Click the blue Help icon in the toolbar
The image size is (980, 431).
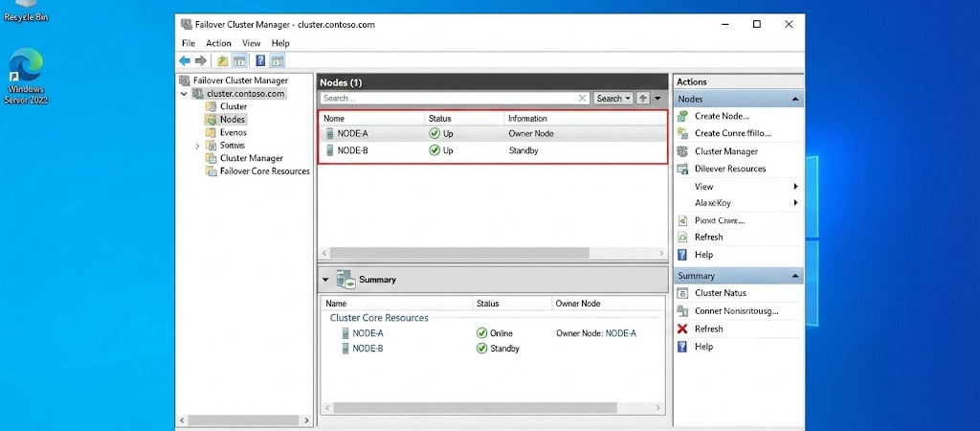pos(260,60)
